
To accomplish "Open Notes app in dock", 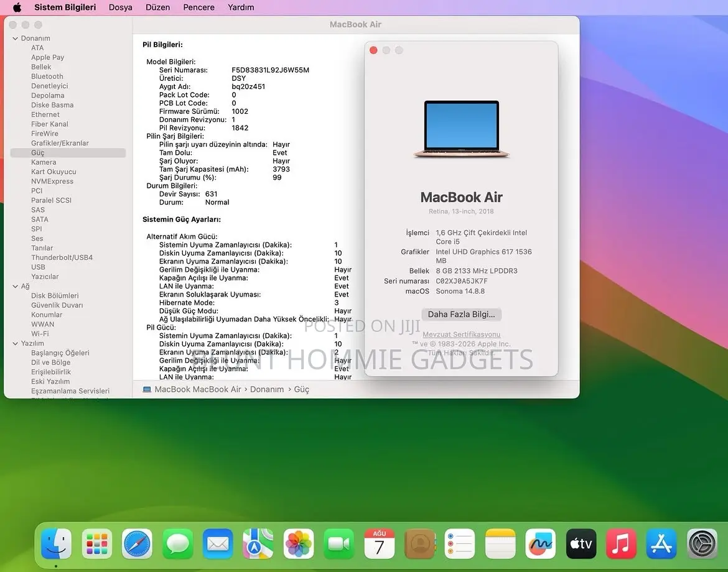I will [500, 543].
